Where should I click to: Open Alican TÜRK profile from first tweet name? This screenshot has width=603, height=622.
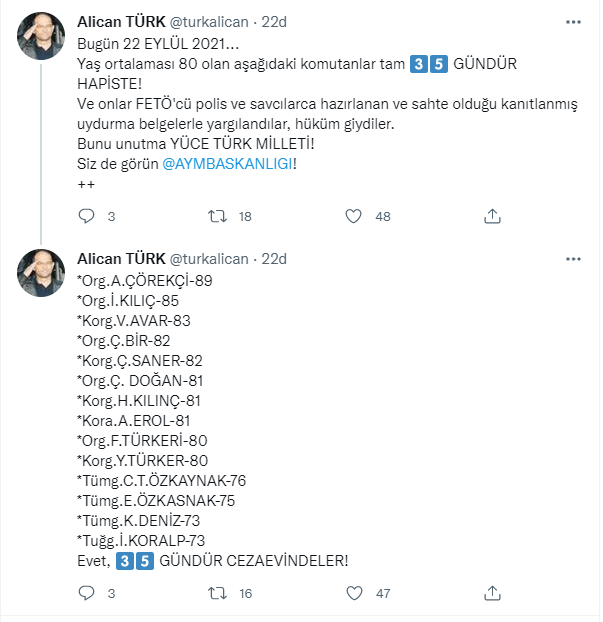[121, 22]
